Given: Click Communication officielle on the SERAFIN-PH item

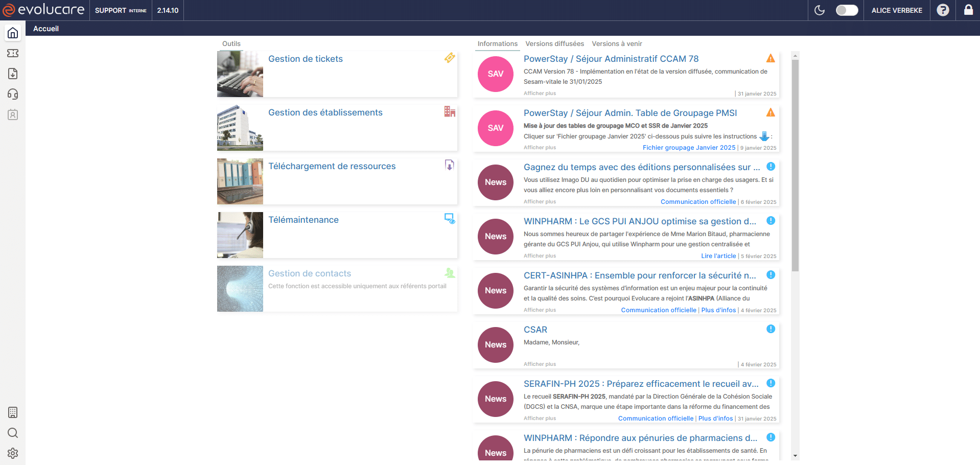Looking at the screenshot, I should 656,418.
